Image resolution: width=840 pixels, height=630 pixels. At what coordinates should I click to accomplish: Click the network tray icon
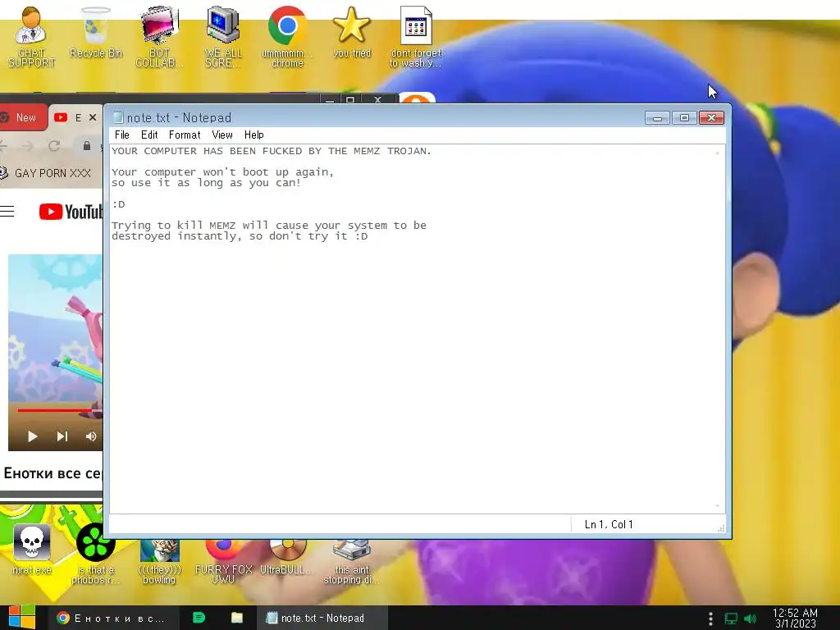[x=731, y=619]
